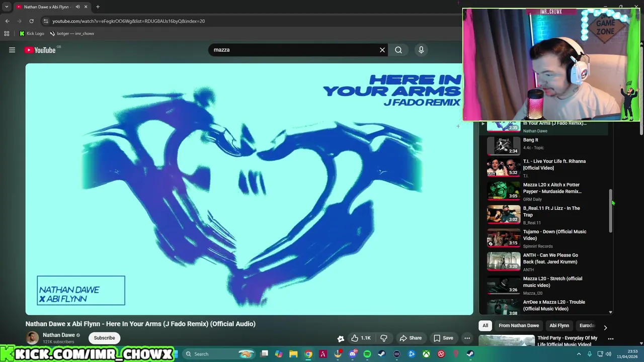Click the playlist panel scrollbar thumb
Image resolution: width=644 pixels, height=362 pixels.
pyautogui.click(x=611, y=211)
